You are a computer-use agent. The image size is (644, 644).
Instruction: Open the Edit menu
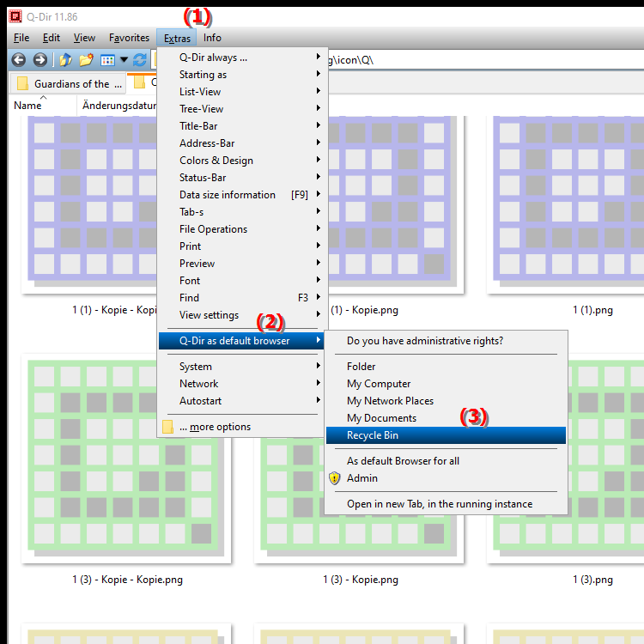tap(52, 38)
